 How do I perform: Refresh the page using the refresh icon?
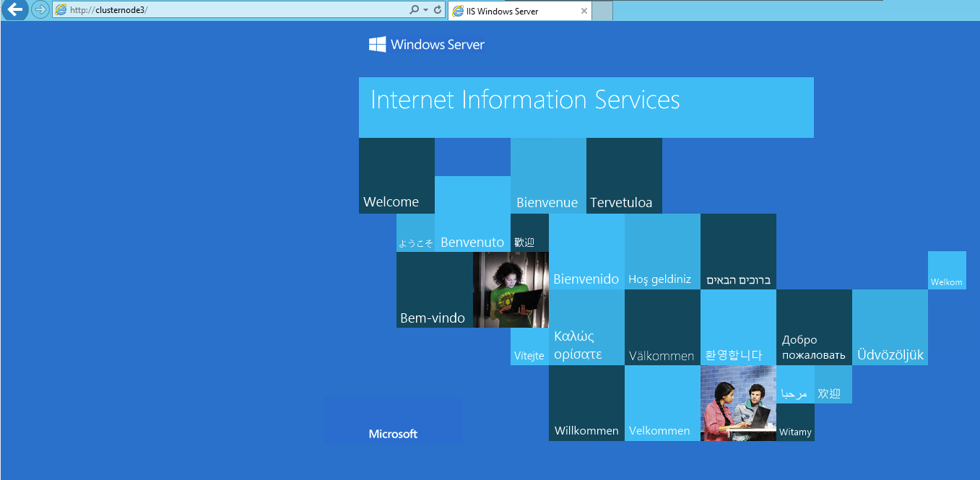point(438,10)
